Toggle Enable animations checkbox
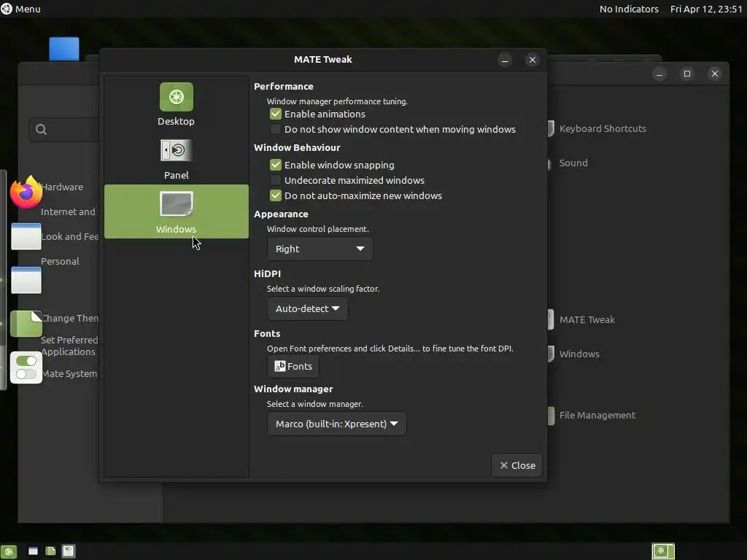 [275, 114]
